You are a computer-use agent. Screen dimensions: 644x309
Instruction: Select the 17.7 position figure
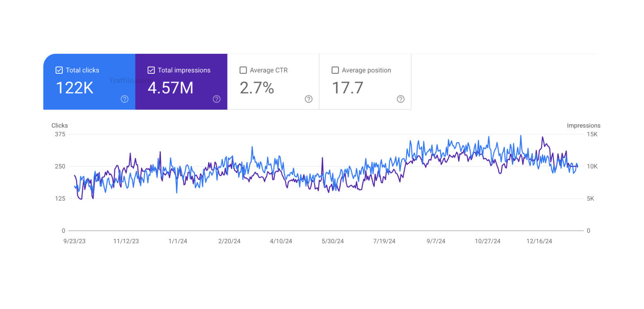[x=347, y=88]
